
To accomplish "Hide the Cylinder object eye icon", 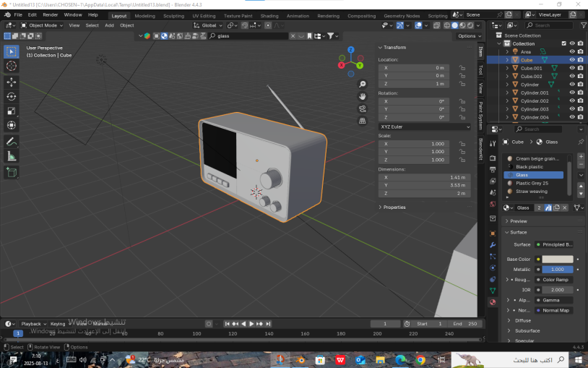I will click(572, 84).
